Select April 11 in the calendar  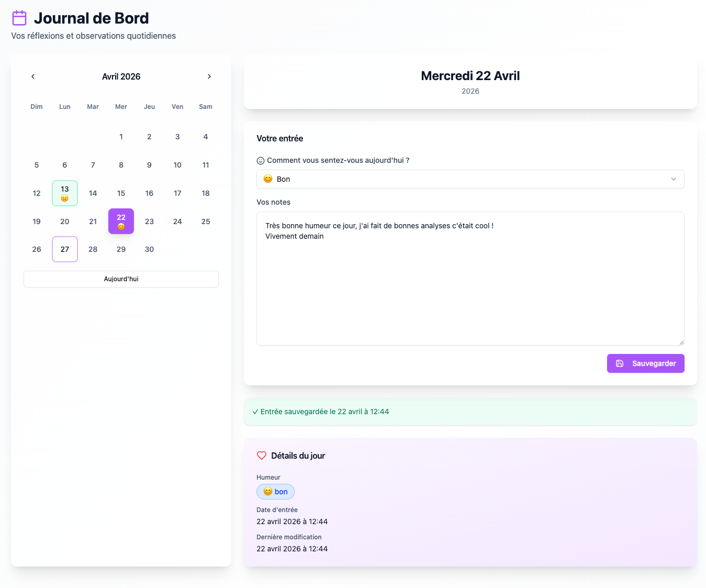206,165
